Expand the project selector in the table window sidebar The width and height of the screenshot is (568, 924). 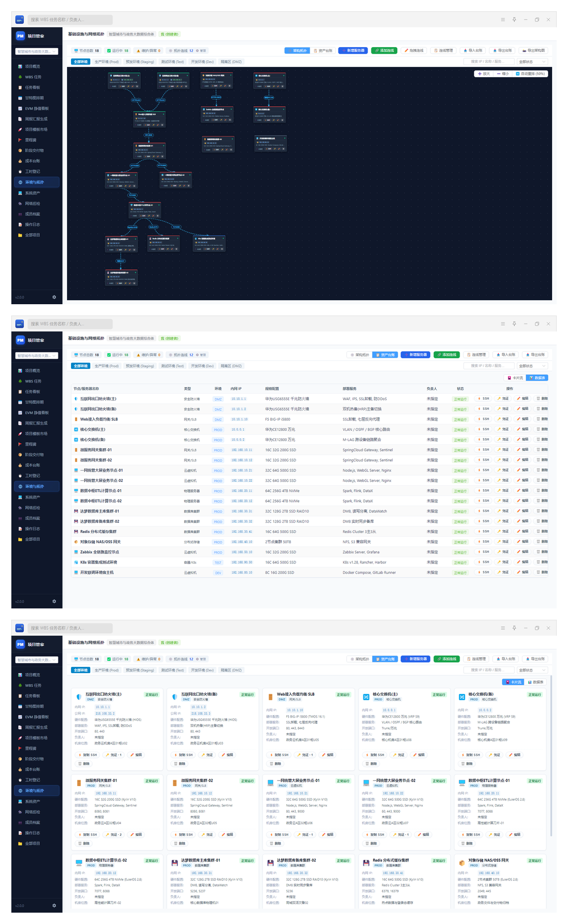click(37, 356)
